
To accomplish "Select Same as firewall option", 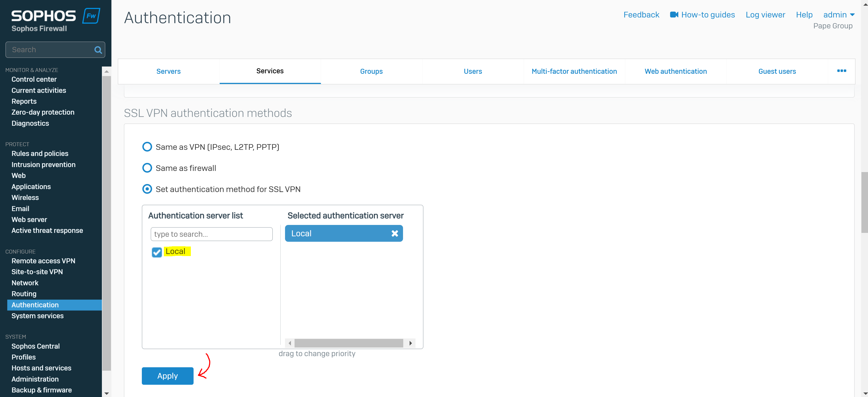I will [147, 168].
